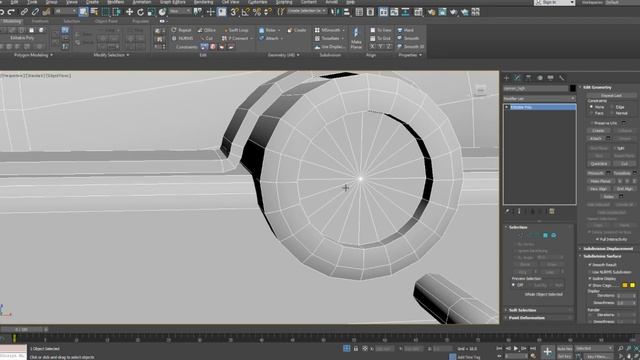Image resolution: width=640 pixels, height=360 pixels.
Task: Open Select by Name tool
Action: pos(94,12)
